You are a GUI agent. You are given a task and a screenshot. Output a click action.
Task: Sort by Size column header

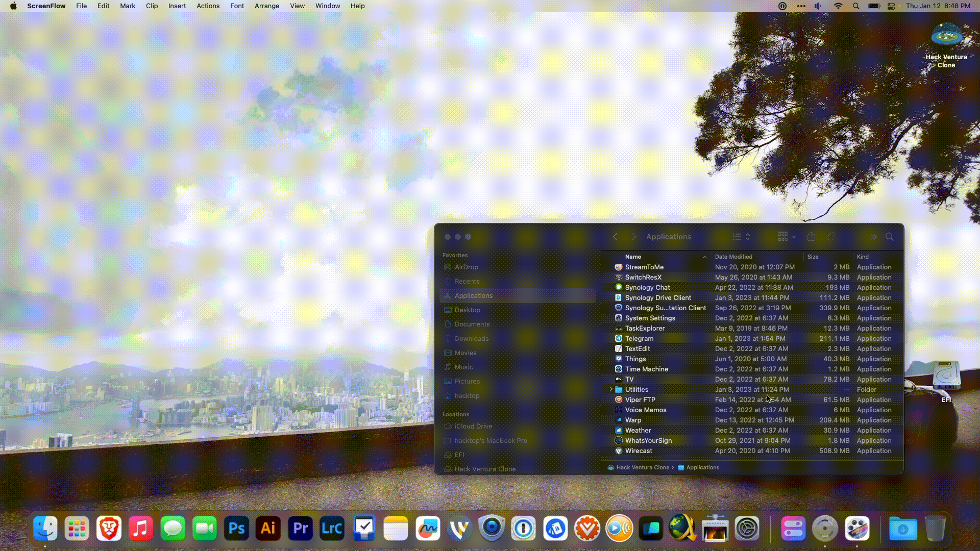[813, 257]
